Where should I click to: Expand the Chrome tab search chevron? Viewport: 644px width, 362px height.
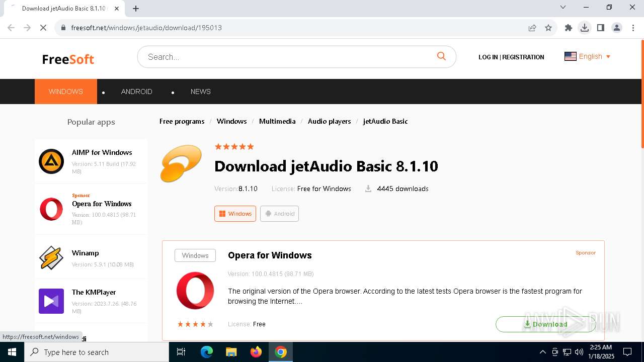point(563,7)
